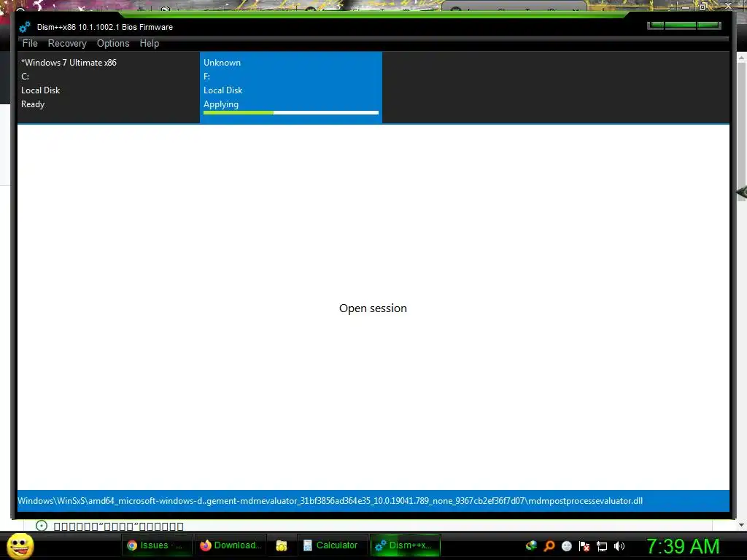Click the round white face tray icon
The width and height of the screenshot is (747, 560).
(566, 546)
